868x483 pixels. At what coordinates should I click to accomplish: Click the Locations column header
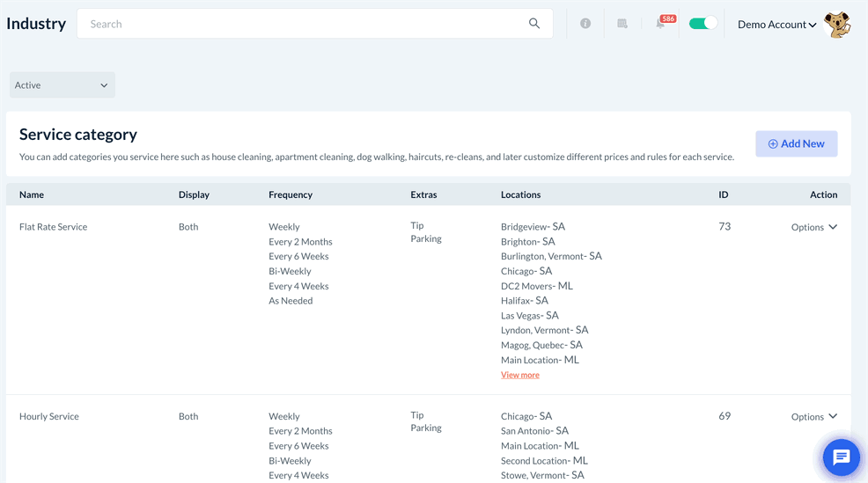520,194
